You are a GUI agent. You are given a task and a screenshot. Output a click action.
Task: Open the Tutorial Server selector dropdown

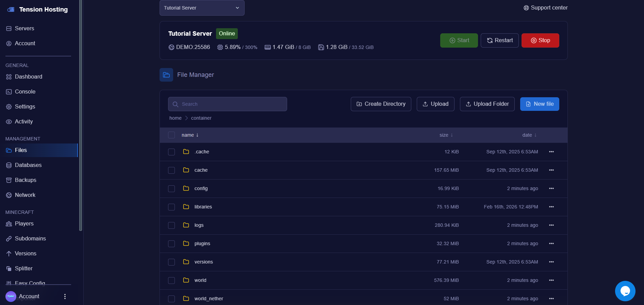coord(202,8)
